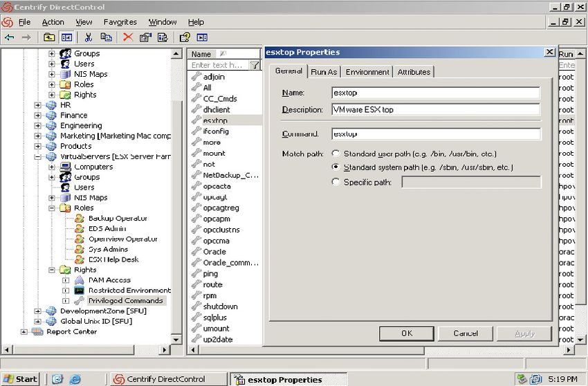Click Internet Explorer quick launch icon

[75, 379]
